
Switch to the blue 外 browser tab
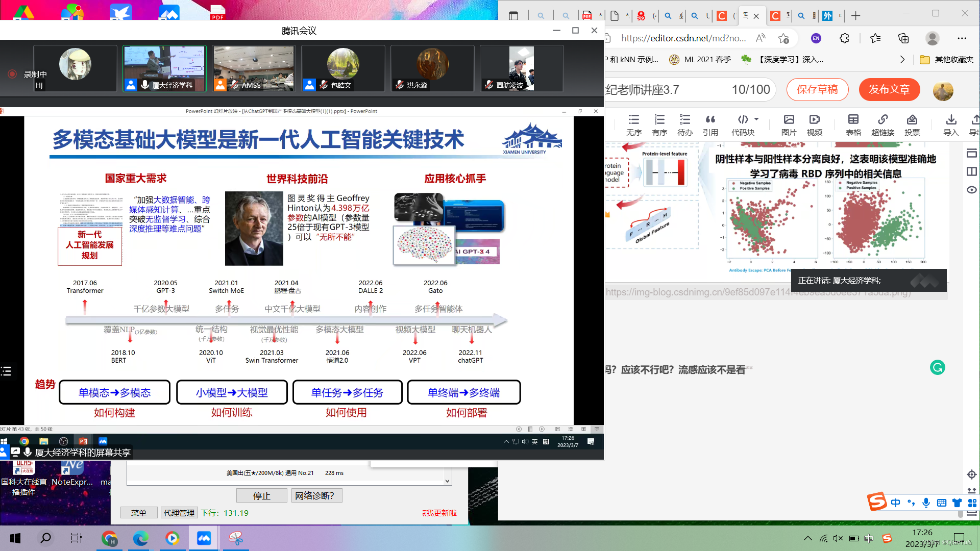point(828,16)
